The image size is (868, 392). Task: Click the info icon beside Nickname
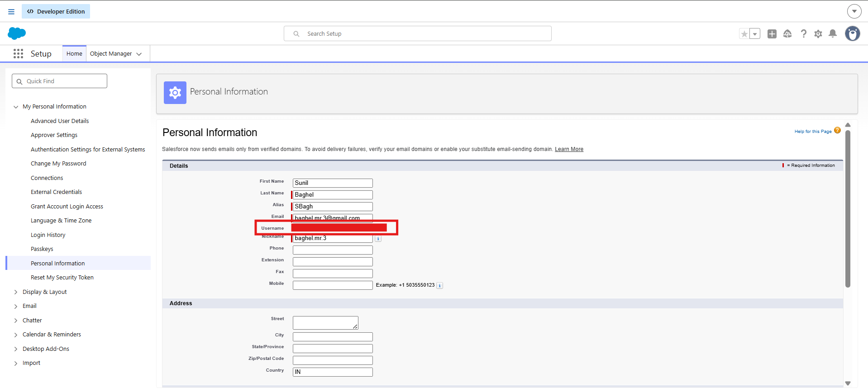[378, 239]
